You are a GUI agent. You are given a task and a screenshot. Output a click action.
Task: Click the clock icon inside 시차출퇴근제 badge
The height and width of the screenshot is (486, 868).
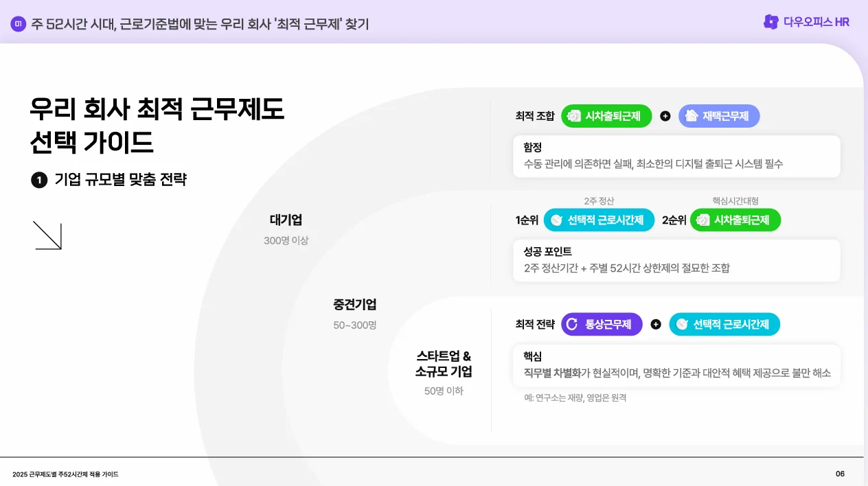(573, 116)
